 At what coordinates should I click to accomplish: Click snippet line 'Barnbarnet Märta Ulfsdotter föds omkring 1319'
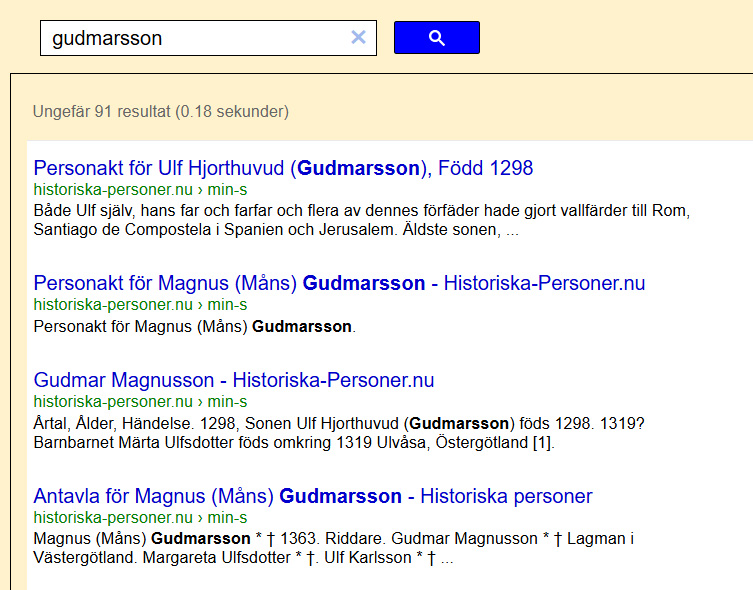pos(294,442)
